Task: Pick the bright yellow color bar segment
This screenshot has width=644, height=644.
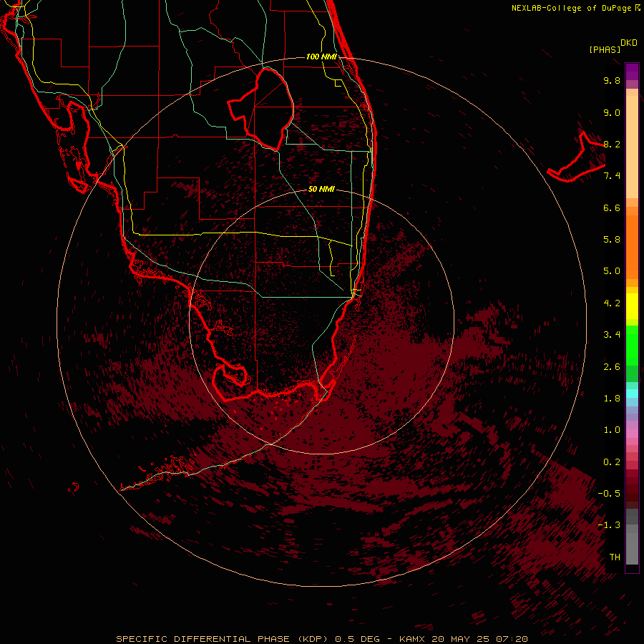Action: [x=632, y=306]
